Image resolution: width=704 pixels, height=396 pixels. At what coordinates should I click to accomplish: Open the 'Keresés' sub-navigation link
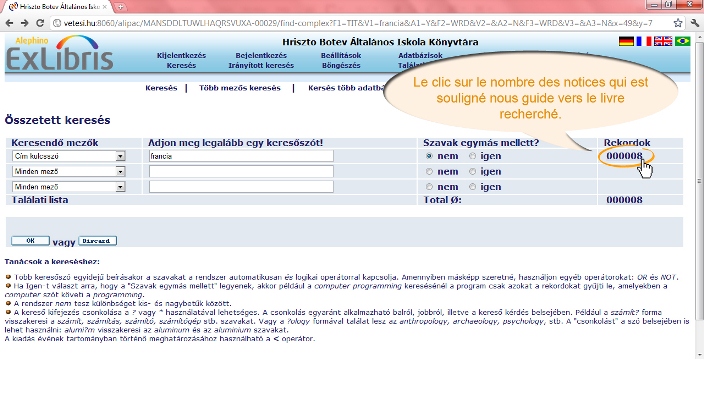tap(161, 88)
